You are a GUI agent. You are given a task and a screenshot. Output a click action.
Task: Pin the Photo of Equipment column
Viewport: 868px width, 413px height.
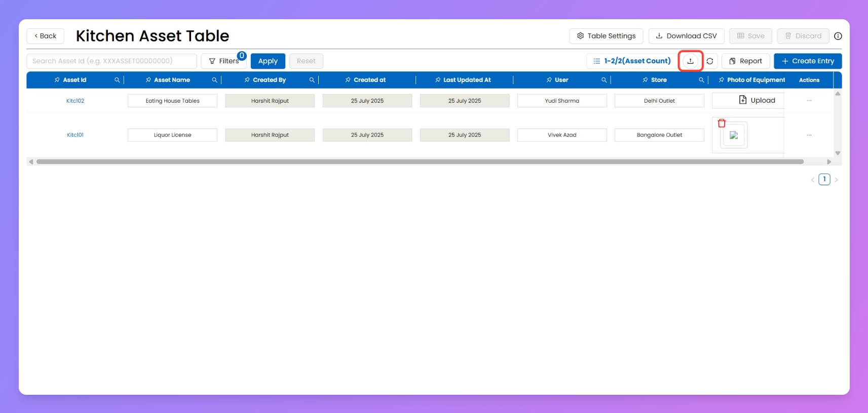tap(722, 80)
